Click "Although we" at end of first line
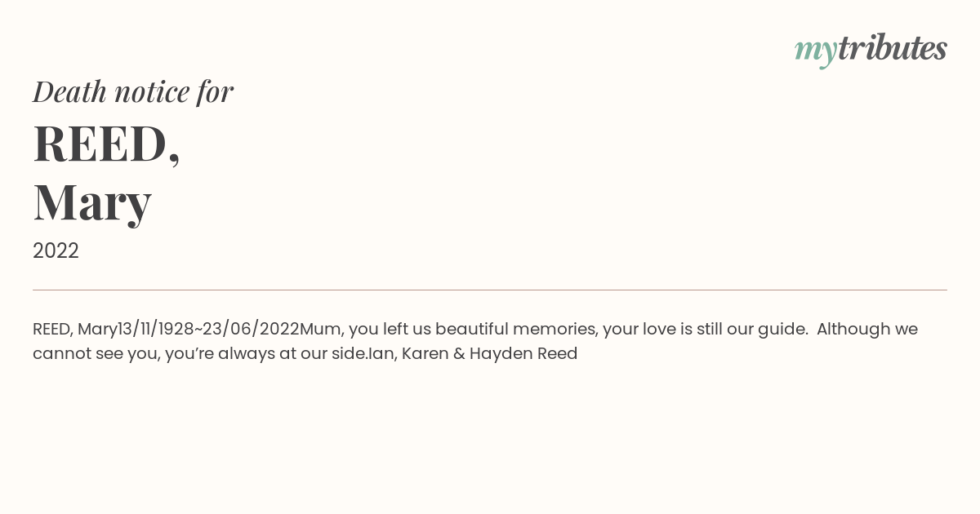The height and width of the screenshot is (514, 980). click(867, 329)
